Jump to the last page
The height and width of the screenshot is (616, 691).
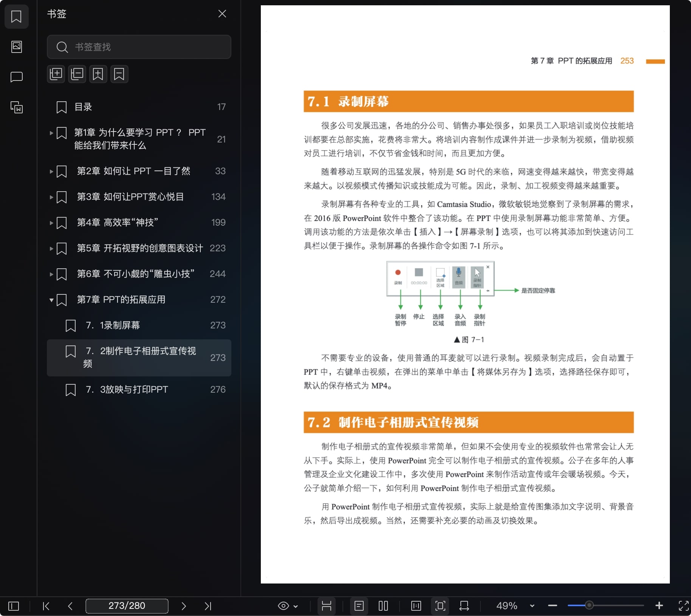click(x=208, y=606)
